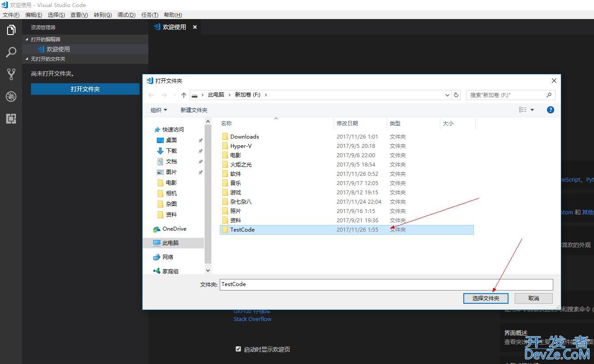Select 网络 in navigation pane
Viewport: 594px width, 364px height.
tap(163, 257)
